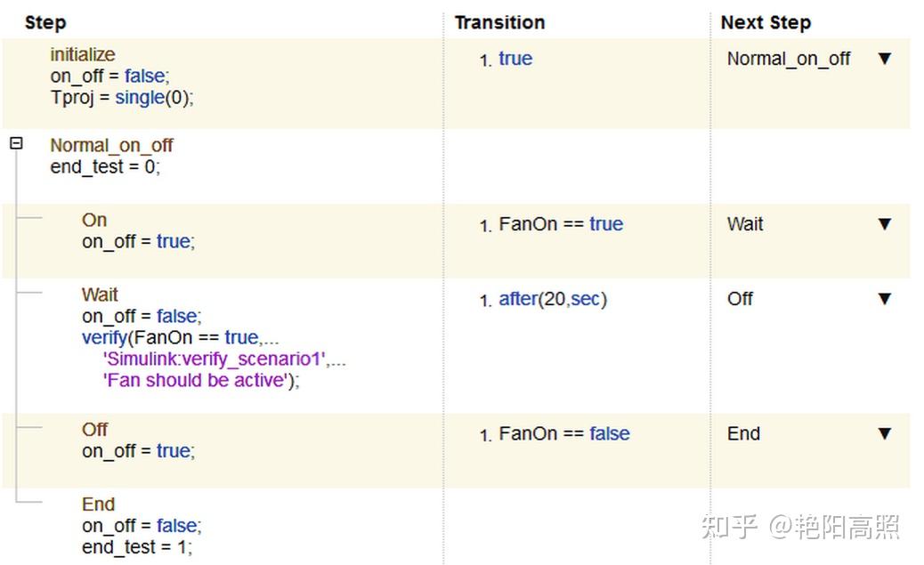Select the Off sub-step name
This screenshot has height=565, width=924.
[x=95, y=430]
